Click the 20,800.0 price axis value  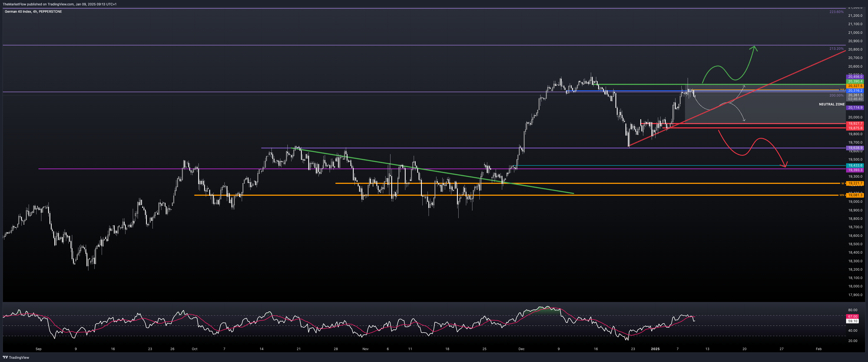(855, 49)
